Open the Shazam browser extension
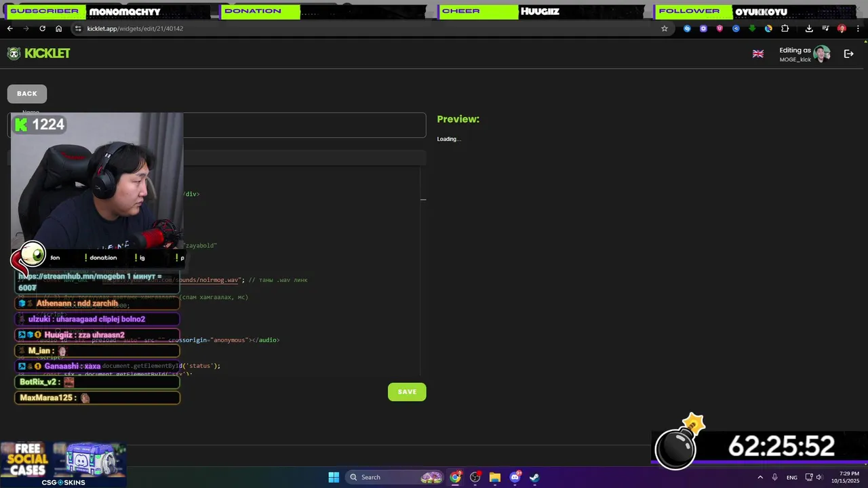The width and height of the screenshot is (868, 488). (687, 28)
